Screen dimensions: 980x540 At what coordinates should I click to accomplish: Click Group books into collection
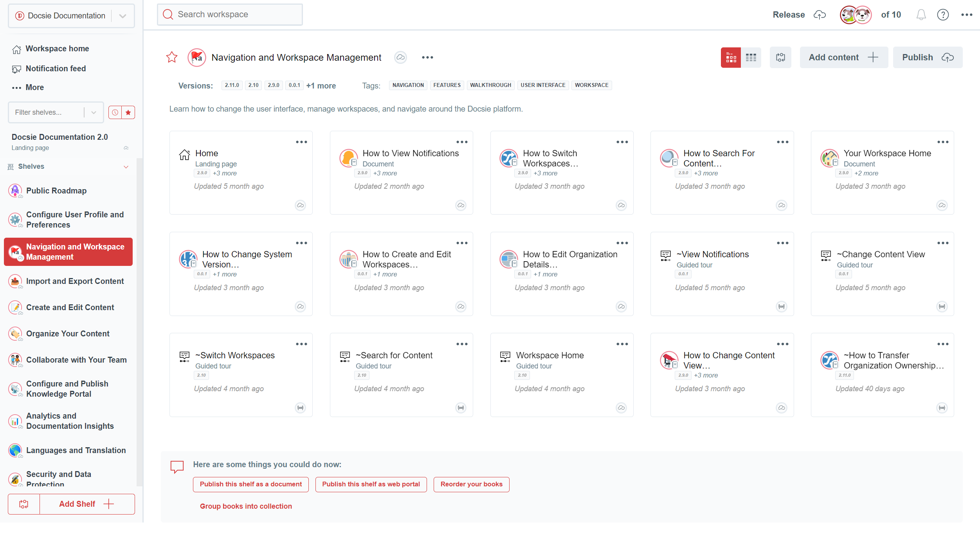point(246,506)
